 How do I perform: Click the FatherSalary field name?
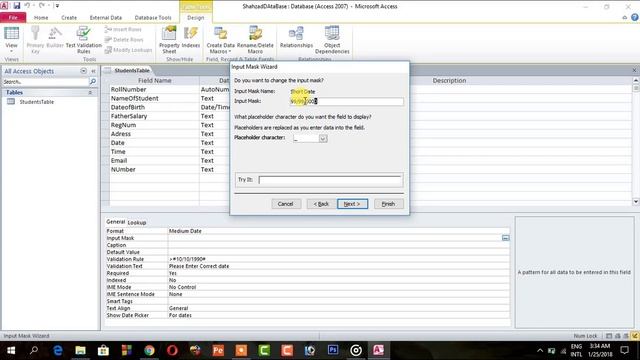[x=154, y=116]
